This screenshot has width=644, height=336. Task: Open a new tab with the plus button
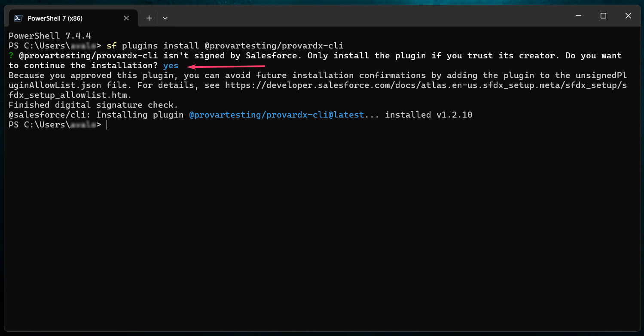tap(149, 18)
